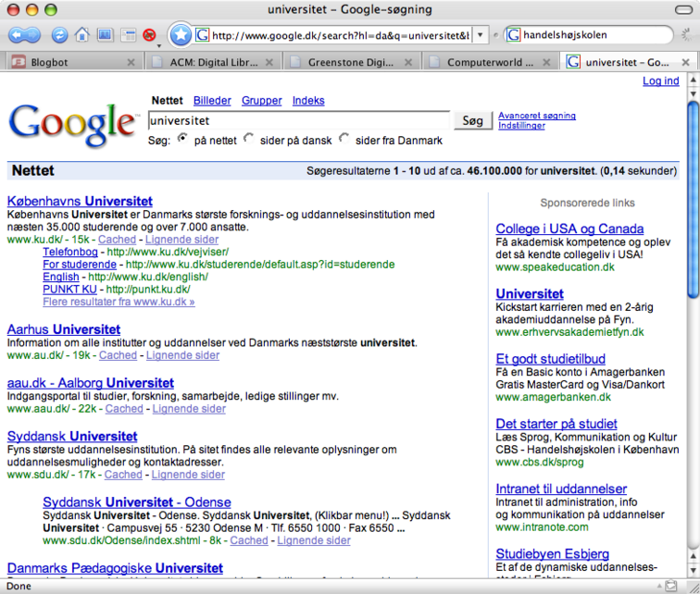This screenshot has height=594, width=700.
Task: Switch to the Greenstone Digital tab
Action: click(x=350, y=62)
